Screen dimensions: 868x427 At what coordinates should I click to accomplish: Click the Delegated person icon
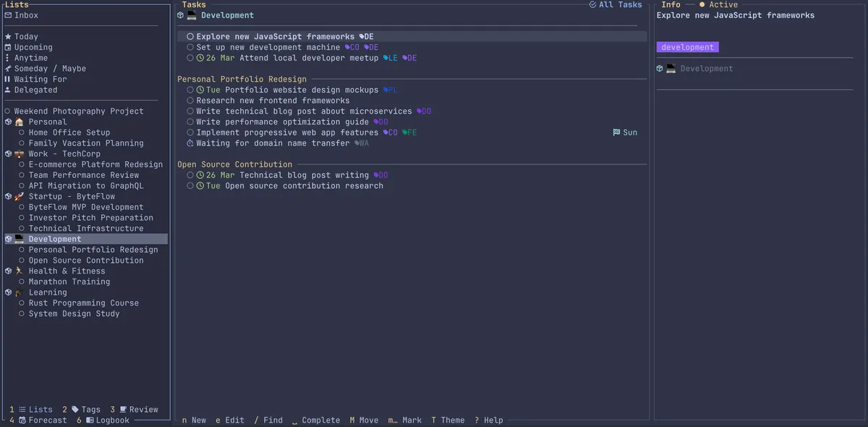(8, 90)
